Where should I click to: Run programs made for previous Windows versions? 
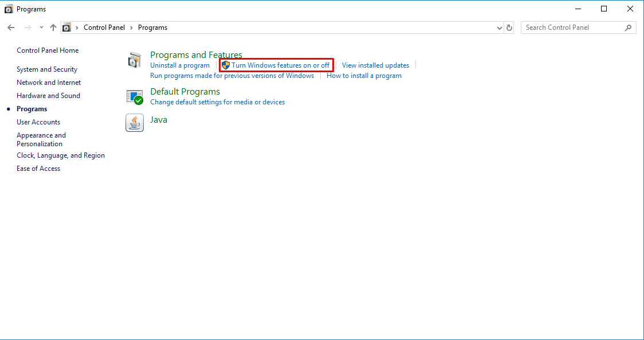coord(232,76)
